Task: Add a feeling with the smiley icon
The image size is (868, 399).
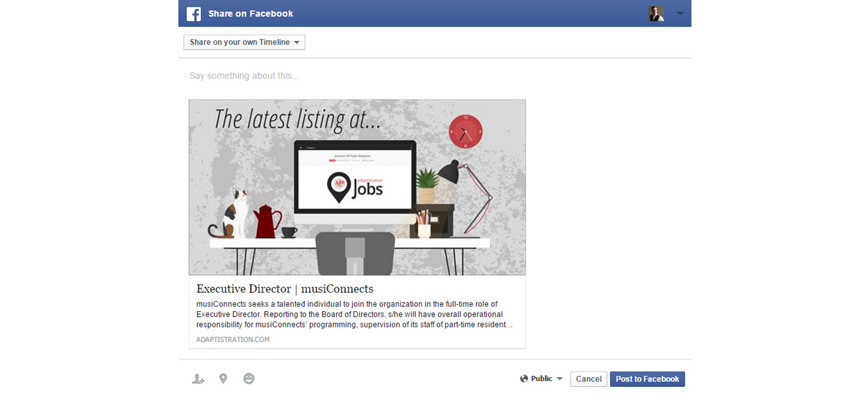Action: (249, 379)
